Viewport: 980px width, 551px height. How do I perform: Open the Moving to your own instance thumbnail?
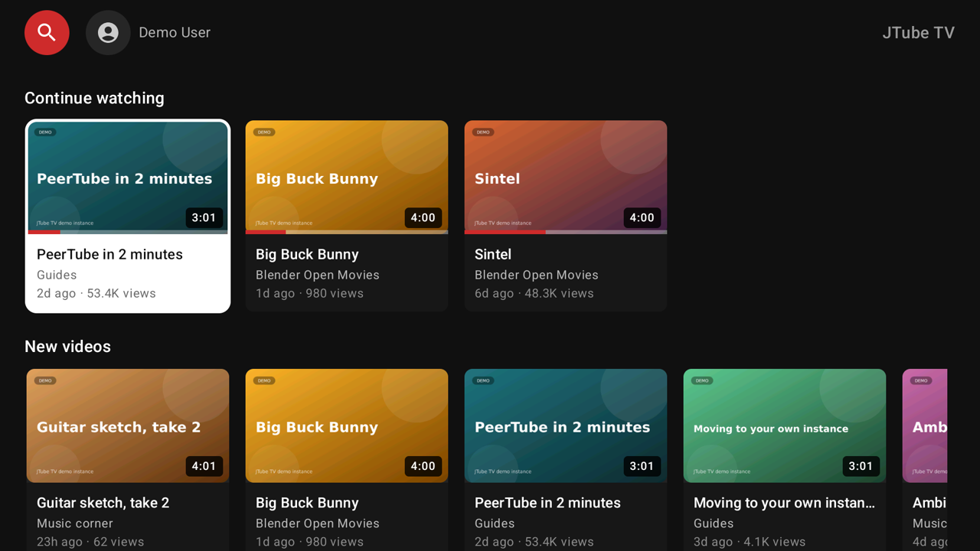click(x=785, y=425)
